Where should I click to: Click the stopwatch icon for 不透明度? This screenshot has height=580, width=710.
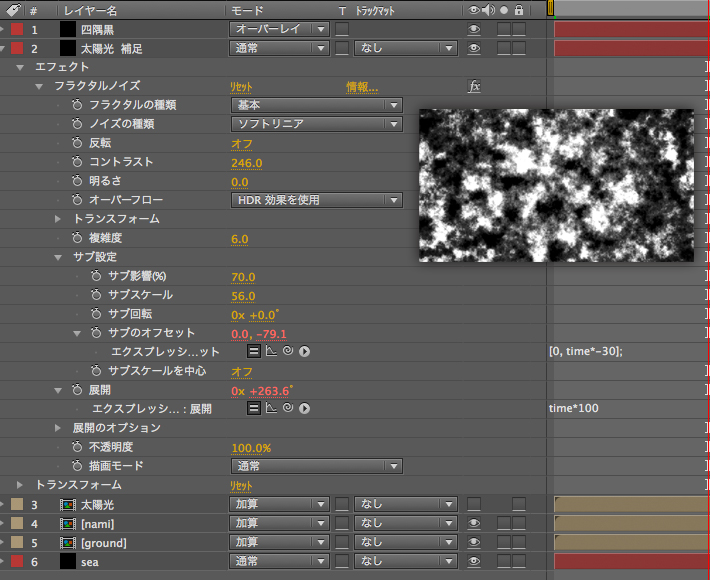tap(77, 447)
